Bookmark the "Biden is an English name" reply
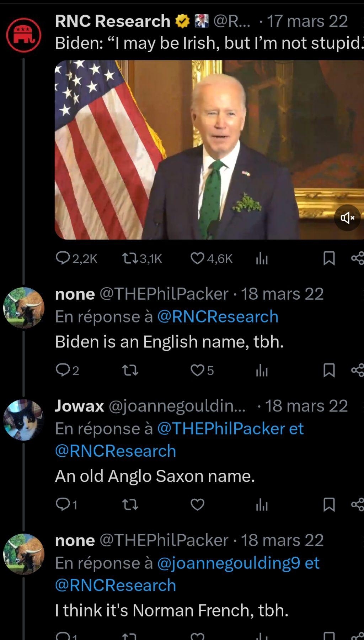This screenshot has height=640, width=364. [x=329, y=371]
